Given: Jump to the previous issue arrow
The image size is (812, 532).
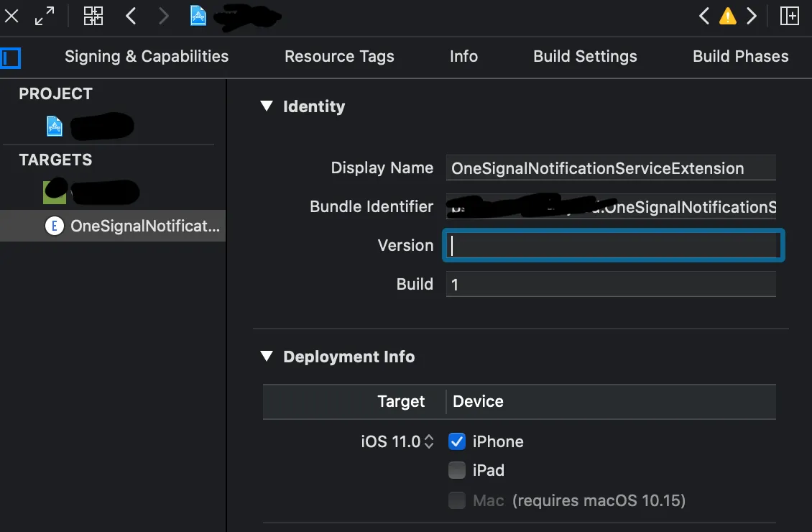Looking at the screenshot, I should (704, 16).
